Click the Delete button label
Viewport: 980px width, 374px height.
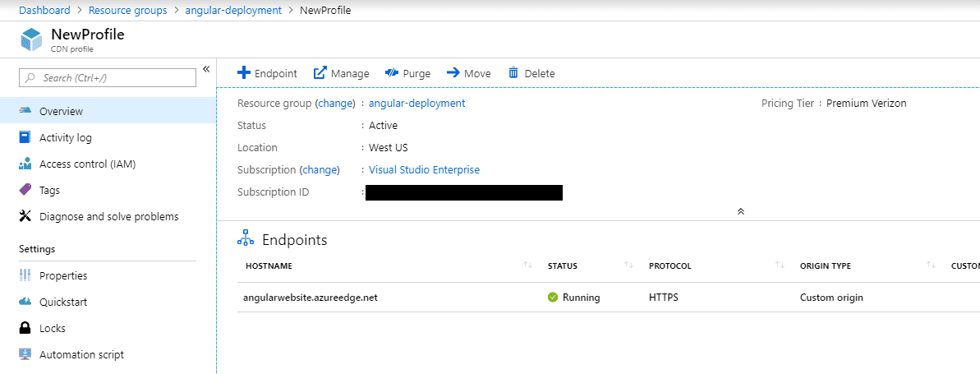pos(540,73)
